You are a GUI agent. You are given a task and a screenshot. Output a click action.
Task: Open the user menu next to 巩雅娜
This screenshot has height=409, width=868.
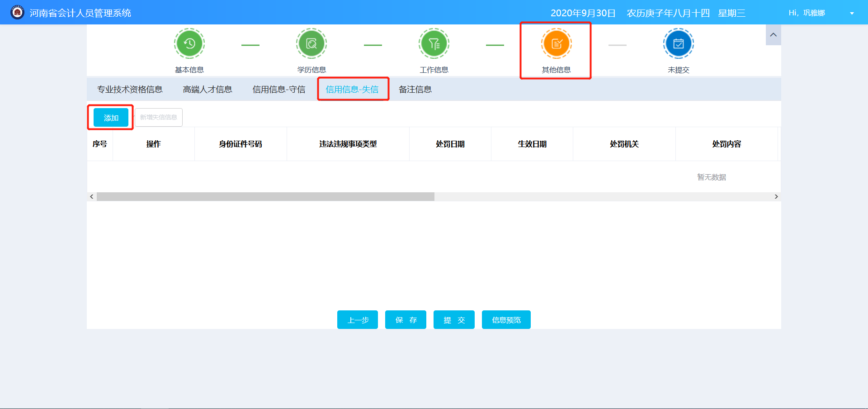[x=852, y=13]
